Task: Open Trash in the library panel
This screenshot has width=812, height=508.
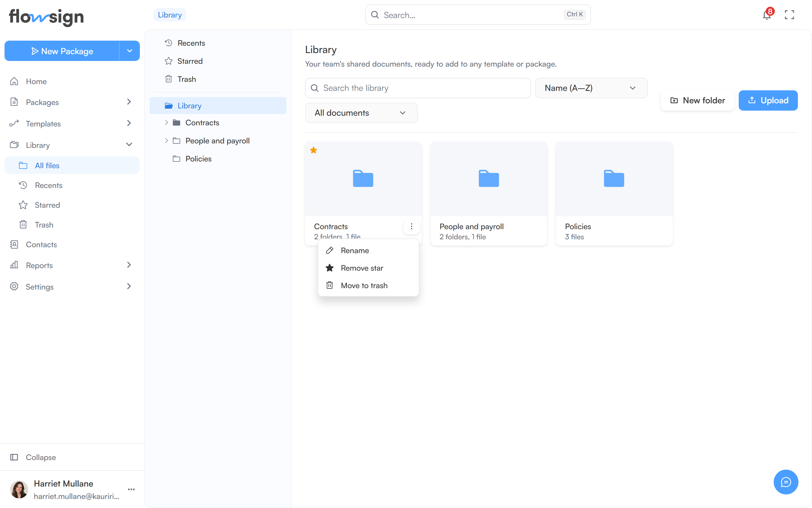Action: click(x=218, y=79)
